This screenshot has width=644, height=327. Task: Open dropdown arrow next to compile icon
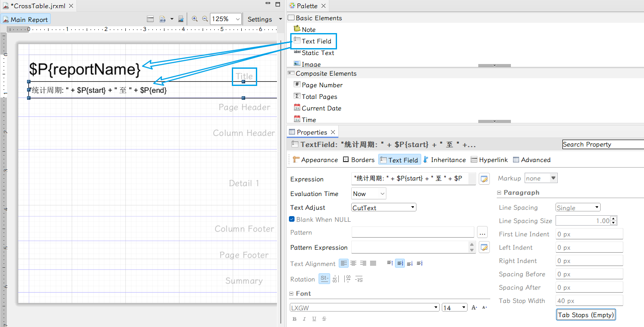(x=172, y=19)
